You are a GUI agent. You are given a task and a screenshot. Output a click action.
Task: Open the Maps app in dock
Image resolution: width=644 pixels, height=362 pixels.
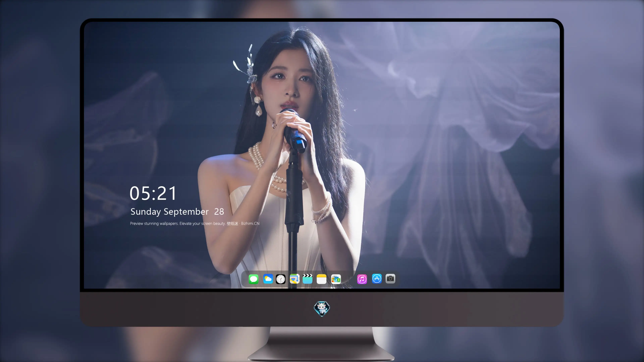tap(294, 279)
